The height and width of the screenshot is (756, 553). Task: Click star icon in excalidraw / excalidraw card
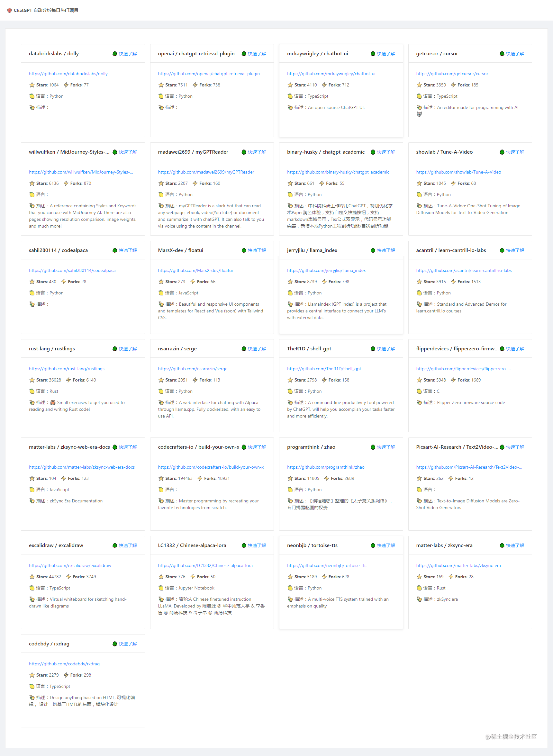[32, 577]
